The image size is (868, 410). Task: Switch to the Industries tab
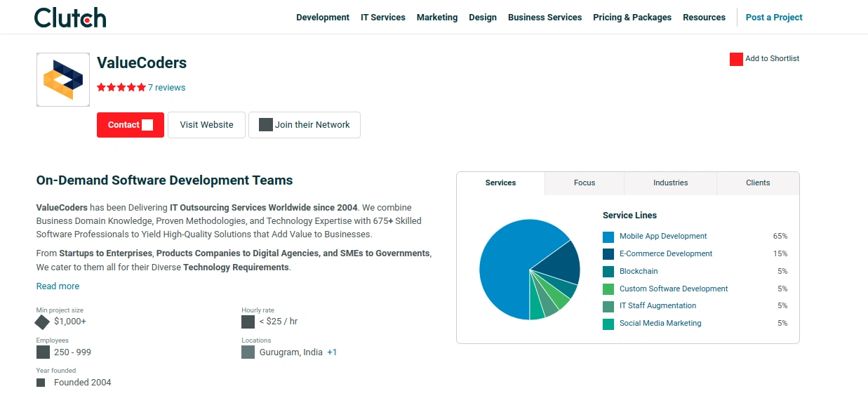670,183
